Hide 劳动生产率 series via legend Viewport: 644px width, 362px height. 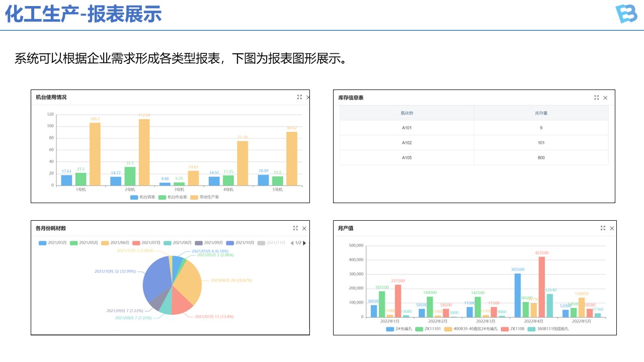(x=205, y=197)
